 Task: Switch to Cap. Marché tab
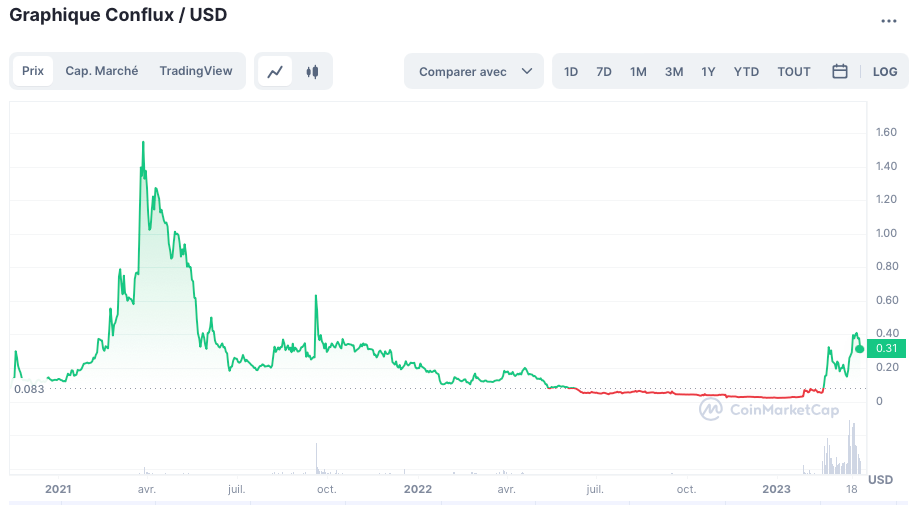pyautogui.click(x=102, y=71)
